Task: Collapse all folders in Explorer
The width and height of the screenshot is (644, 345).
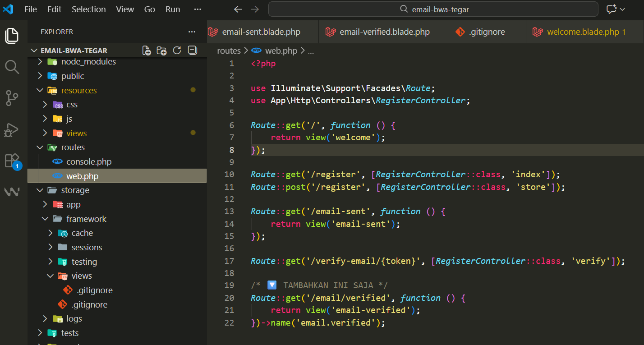Action: (193, 51)
